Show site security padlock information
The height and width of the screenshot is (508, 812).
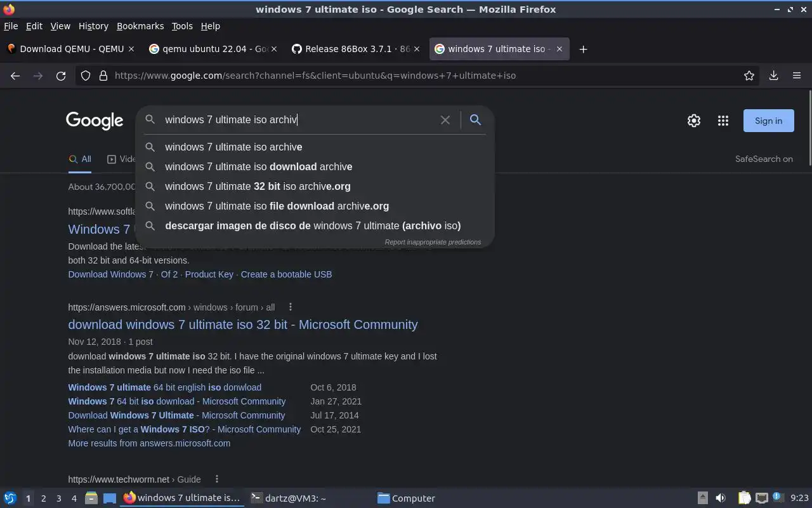point(103,76)
